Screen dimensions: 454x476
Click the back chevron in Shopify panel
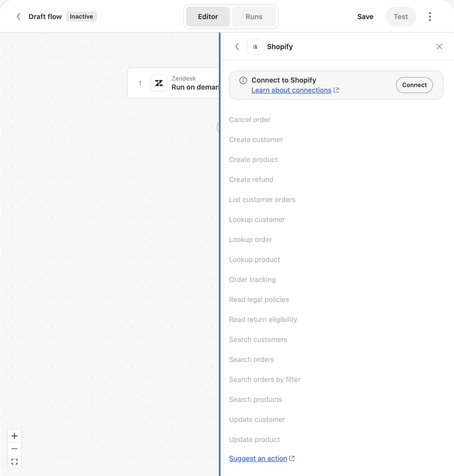coord(237,47)
